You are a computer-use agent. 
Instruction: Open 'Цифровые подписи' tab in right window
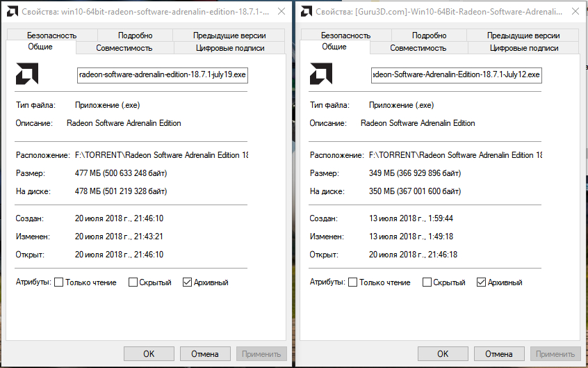click(523, 48)
